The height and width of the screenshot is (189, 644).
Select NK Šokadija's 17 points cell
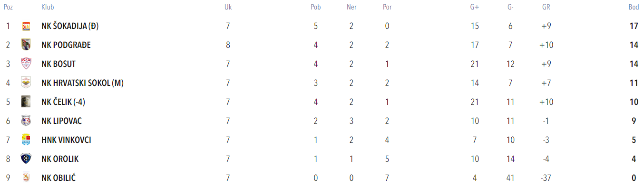634,26
